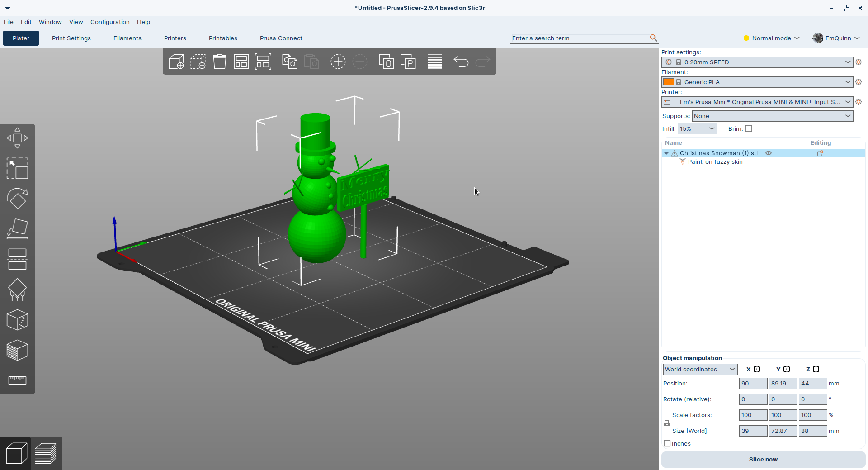Toggle the Z axis mirror button
Viewport: 868px width, 470px height.
point(816,369)
